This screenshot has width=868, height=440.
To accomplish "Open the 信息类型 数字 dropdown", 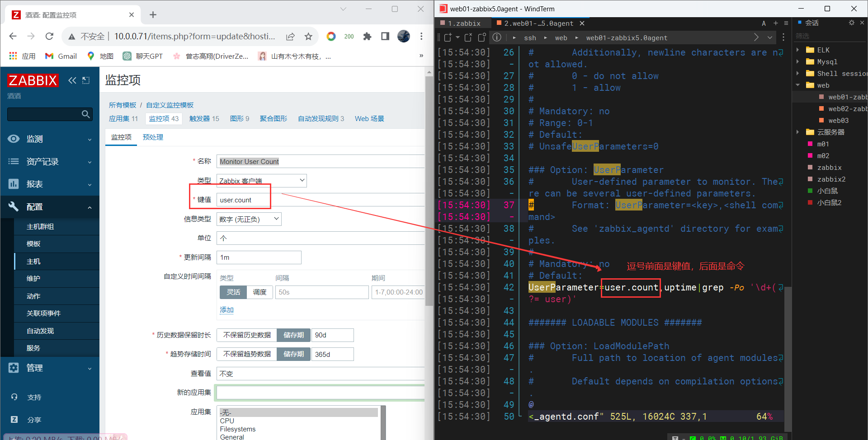I will [249, 219].
